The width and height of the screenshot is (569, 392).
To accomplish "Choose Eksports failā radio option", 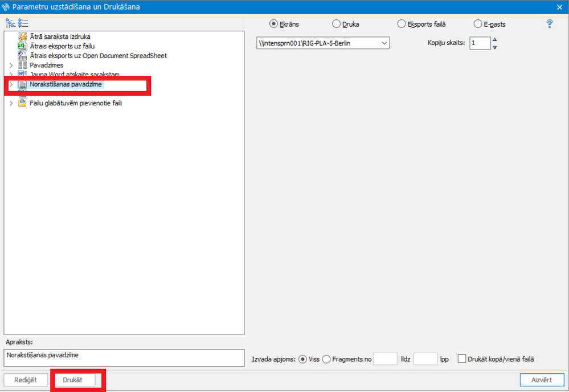I will [402, 24].
